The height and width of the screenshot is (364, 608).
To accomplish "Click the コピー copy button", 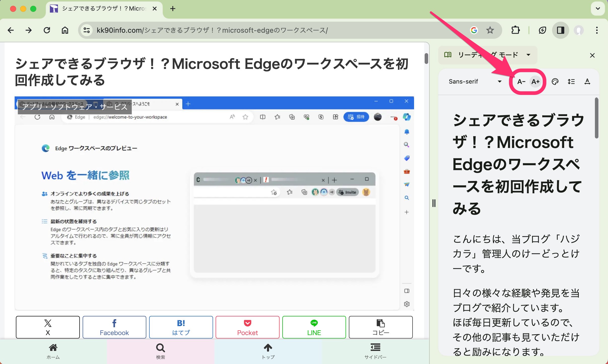I will [381, 327].
